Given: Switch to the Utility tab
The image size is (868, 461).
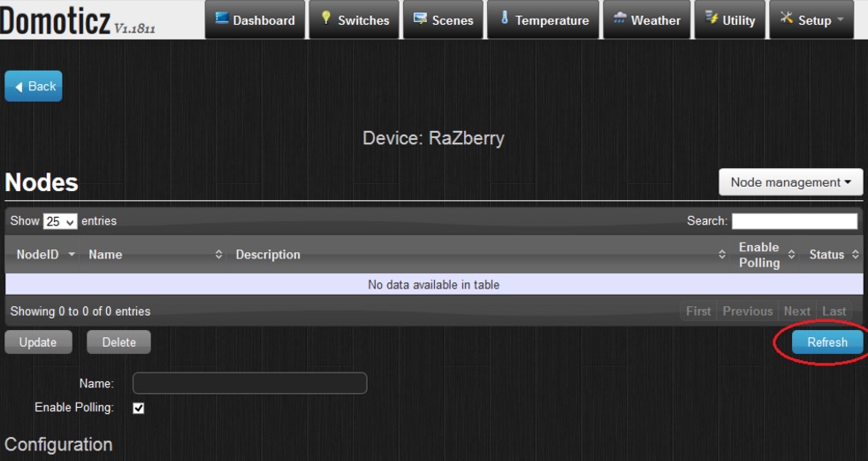Looking at the screenshot, I should (x=729, y=20).
